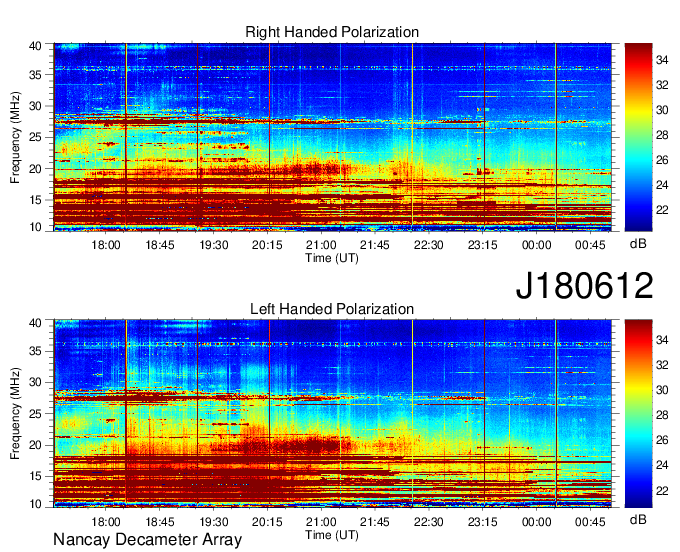
Task: Click the 20:15 time tick of the lower plot
Action: [267, 522]
